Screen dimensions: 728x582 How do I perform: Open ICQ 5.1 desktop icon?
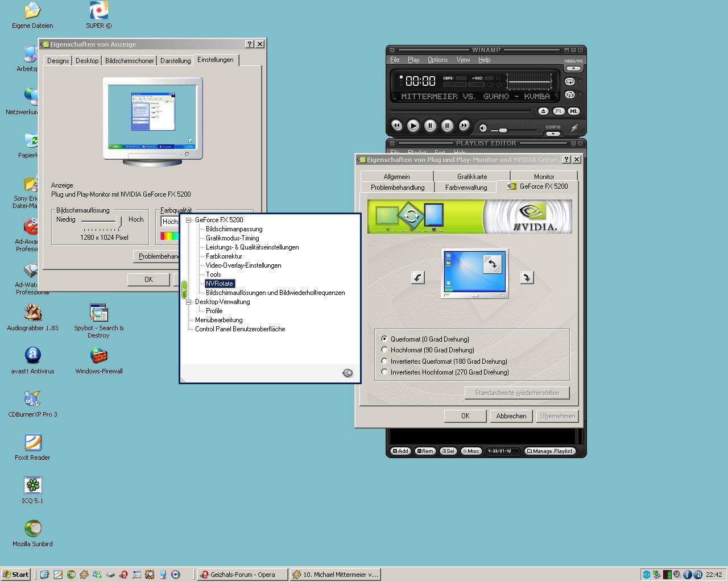(32, 490)
